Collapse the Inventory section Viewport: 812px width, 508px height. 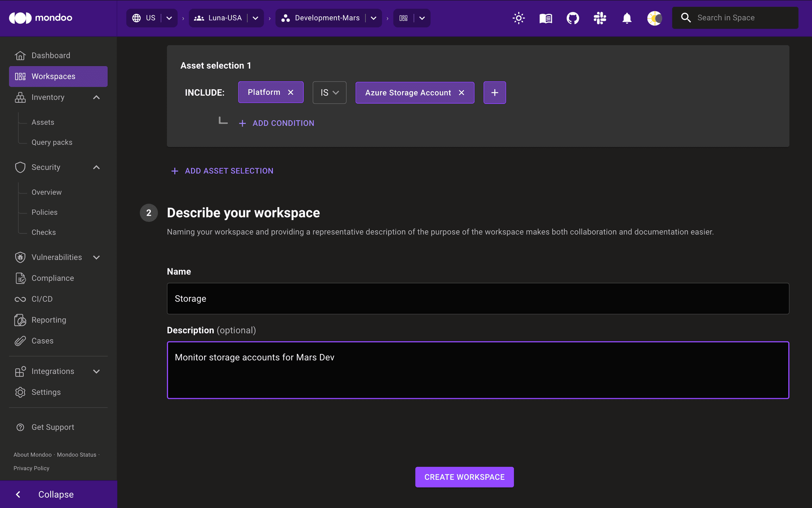96,97
